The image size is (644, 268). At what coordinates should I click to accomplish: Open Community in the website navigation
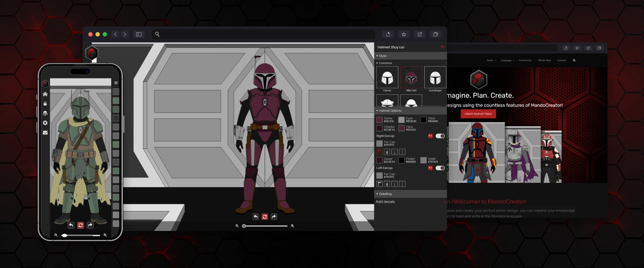525,60
